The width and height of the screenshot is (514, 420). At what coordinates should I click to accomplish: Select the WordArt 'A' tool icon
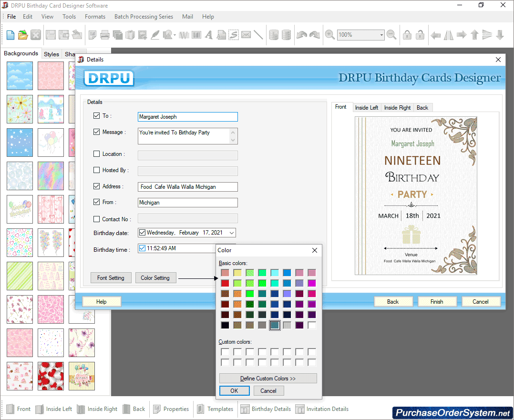(209, 35)
